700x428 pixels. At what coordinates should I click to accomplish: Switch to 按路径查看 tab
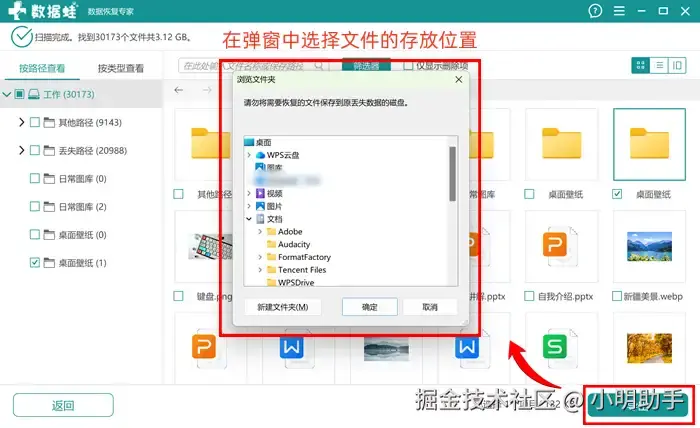(42, 68)
